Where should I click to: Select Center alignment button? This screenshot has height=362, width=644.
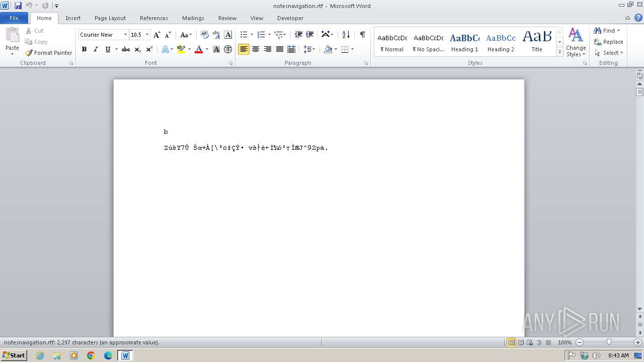[x=256, y=49]
